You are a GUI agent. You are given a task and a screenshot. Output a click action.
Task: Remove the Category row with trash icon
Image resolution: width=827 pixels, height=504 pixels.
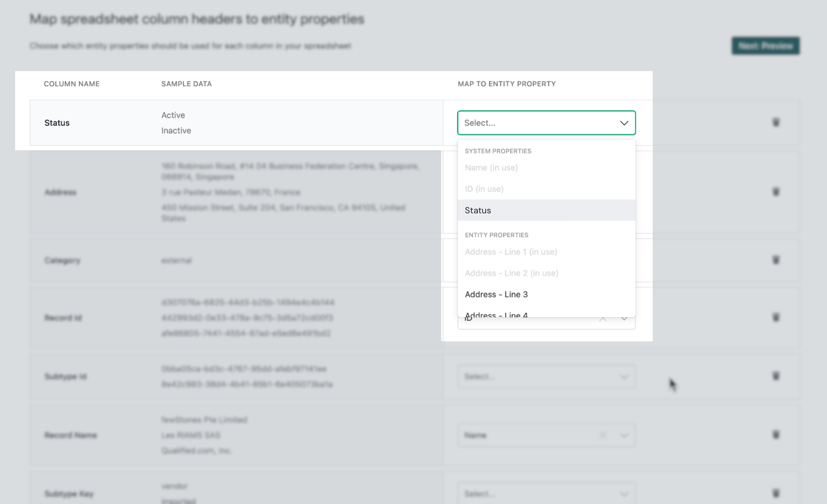click(x=776, y=260)
